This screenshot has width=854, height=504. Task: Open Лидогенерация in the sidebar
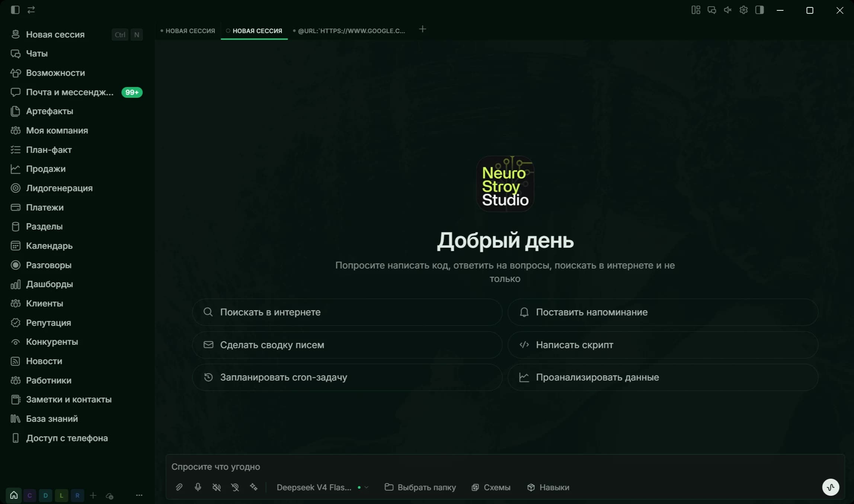point(76,188)
